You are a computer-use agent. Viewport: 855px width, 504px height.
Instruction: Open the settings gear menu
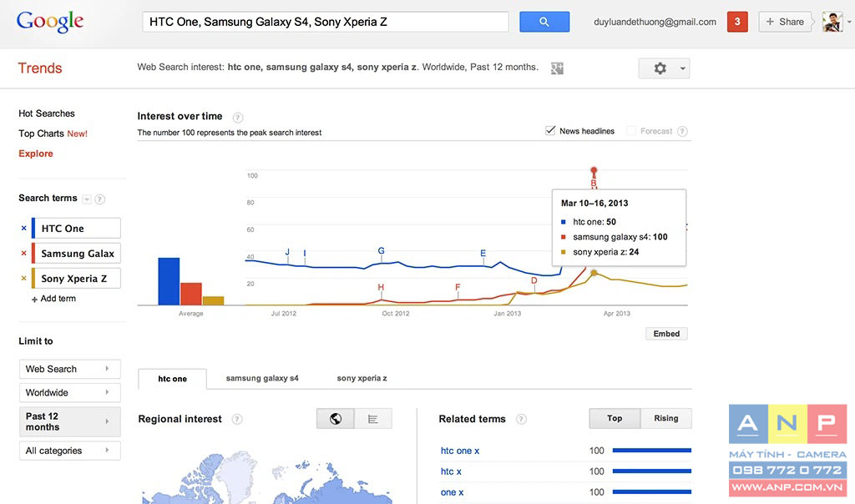663,68
